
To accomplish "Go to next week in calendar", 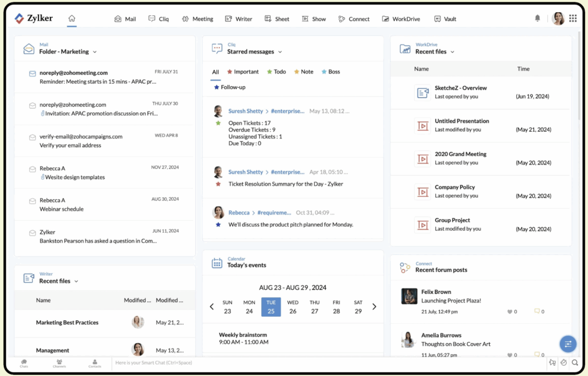I will click(x=374, y=306).
